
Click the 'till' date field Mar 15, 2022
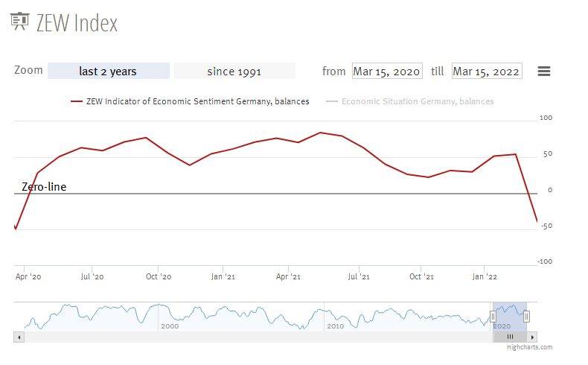[x=487, y=71]
